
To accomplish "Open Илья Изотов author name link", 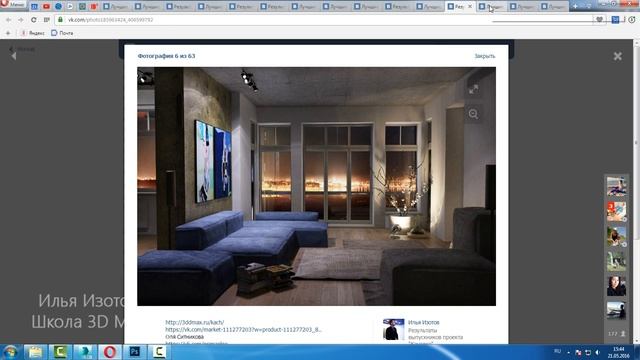I will (x=424, y=322).
